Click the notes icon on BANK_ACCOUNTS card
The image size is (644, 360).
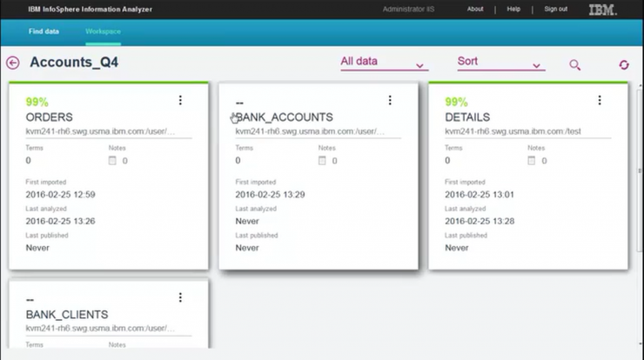322,161
